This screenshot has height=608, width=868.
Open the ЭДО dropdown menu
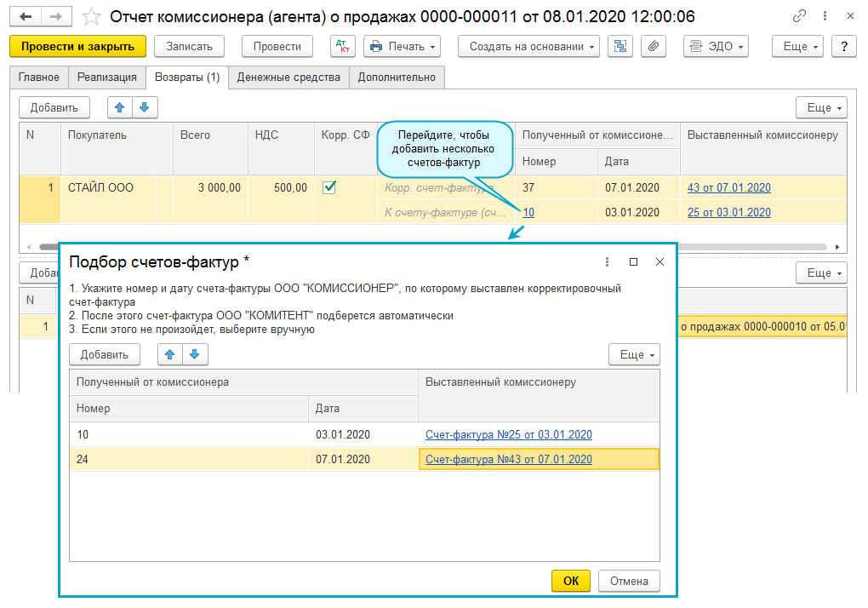(716, 46)
